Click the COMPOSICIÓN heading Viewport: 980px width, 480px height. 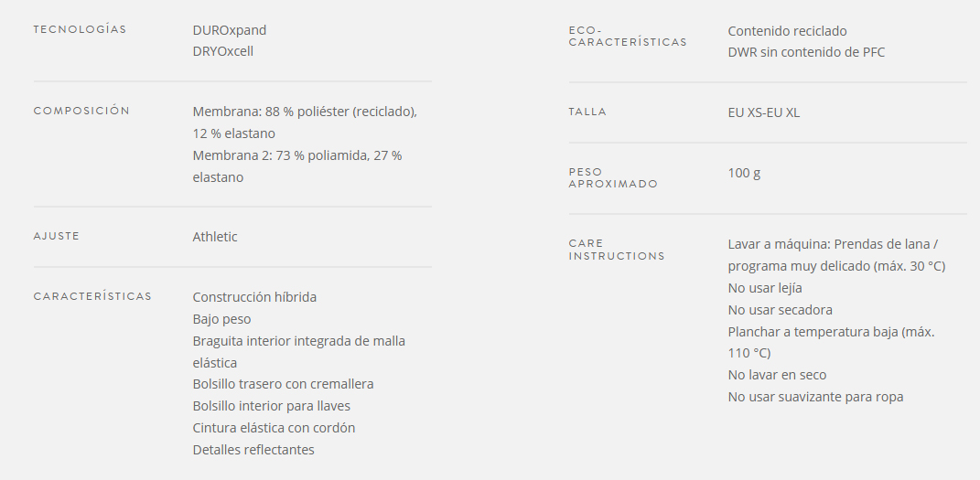tap(81, 111)
